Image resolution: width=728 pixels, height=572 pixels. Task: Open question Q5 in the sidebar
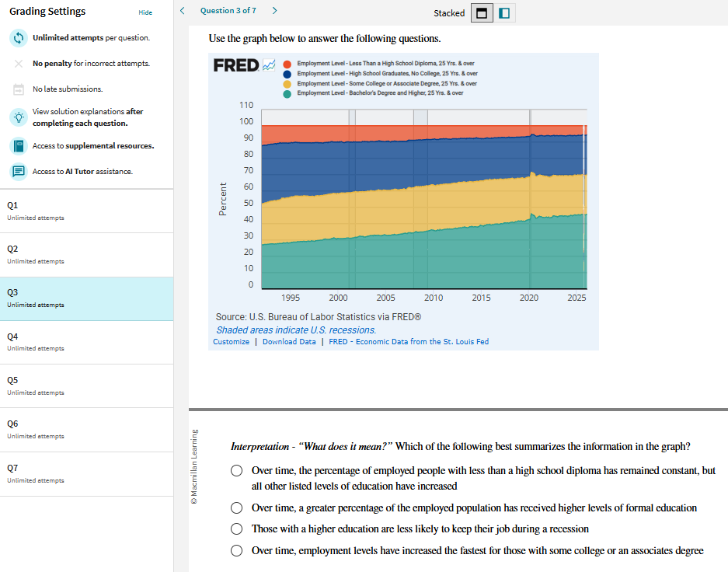(x=87, y=386)
